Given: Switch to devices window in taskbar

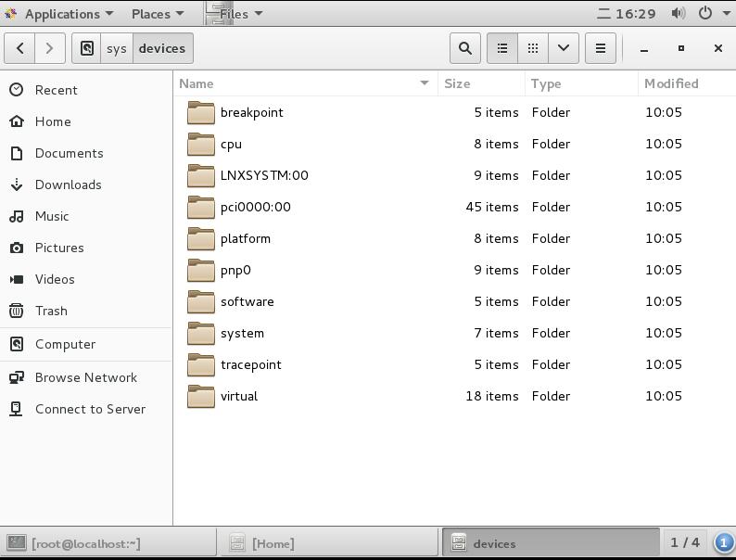Looking at the screenshot, I should [x=551, y=543].
